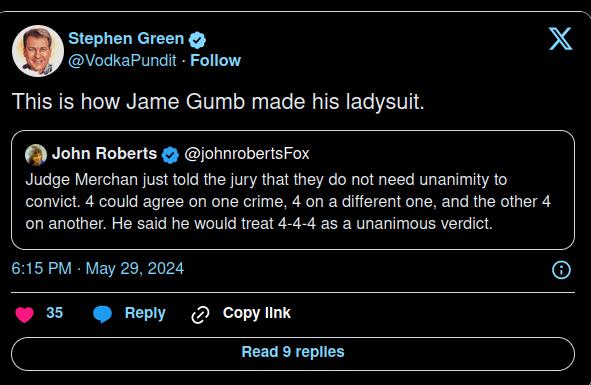Open the X logo link
This screenshot has width=591, height=385.
coord(560,38)
